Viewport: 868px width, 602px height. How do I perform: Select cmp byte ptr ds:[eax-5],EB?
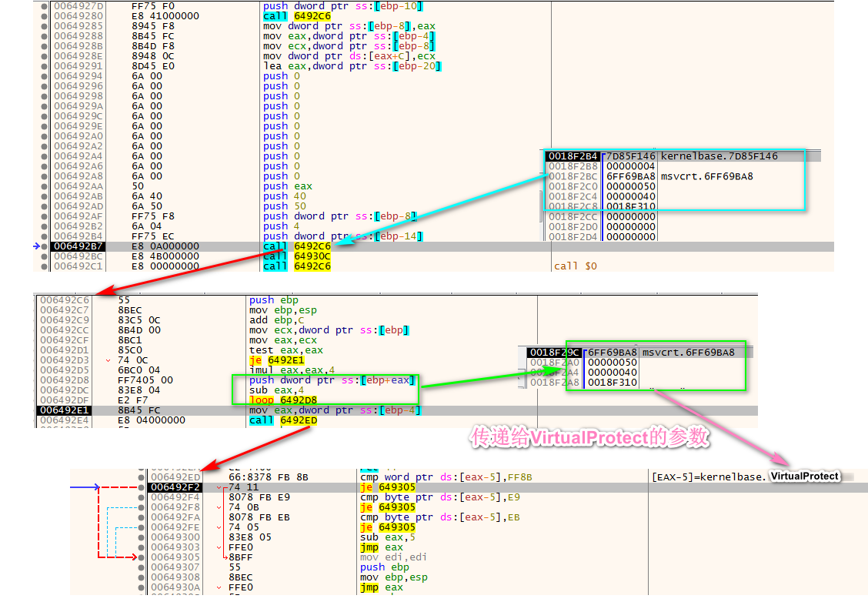point(440,517)
